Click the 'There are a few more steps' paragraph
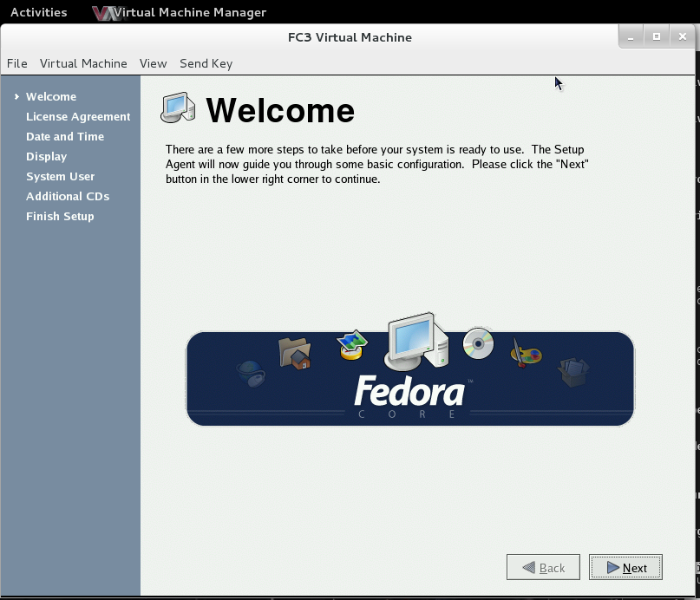700x600 pixels. [377, 164]
